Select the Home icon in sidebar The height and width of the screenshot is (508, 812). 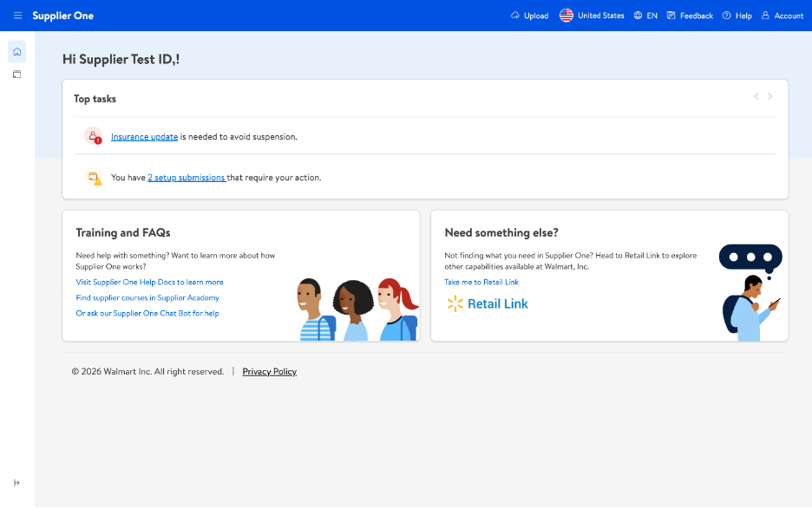coord(17,52)
